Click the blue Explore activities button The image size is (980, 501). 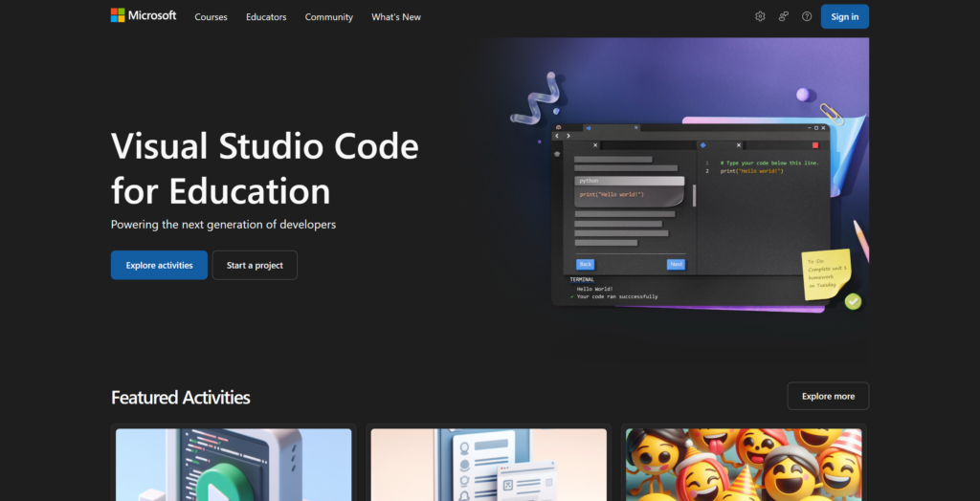coord(159,265)
